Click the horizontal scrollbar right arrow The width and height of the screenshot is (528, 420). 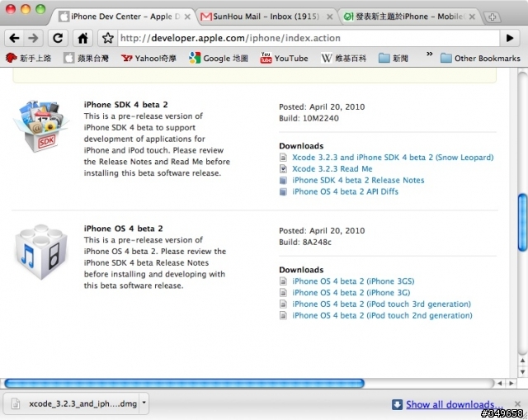point(511,383)
